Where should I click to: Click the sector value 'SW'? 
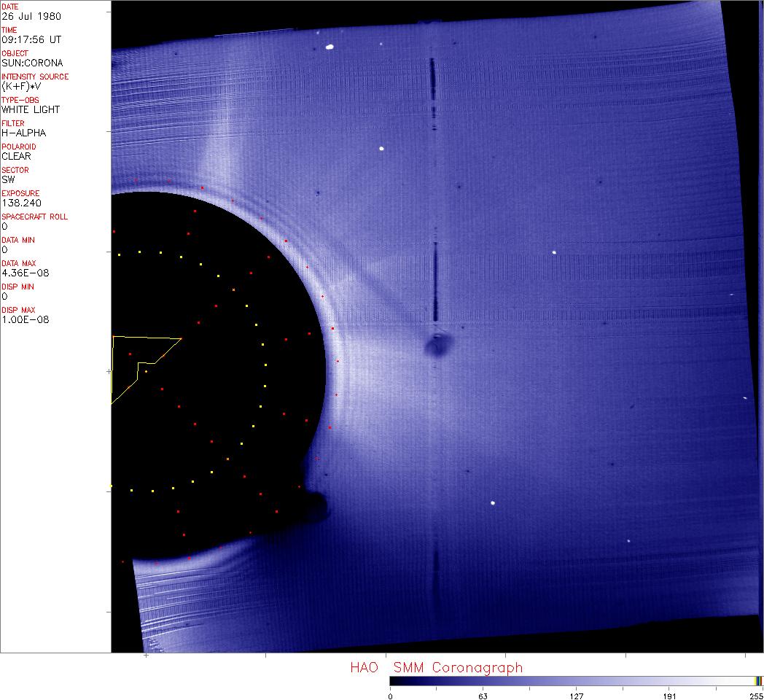(9, 179)
